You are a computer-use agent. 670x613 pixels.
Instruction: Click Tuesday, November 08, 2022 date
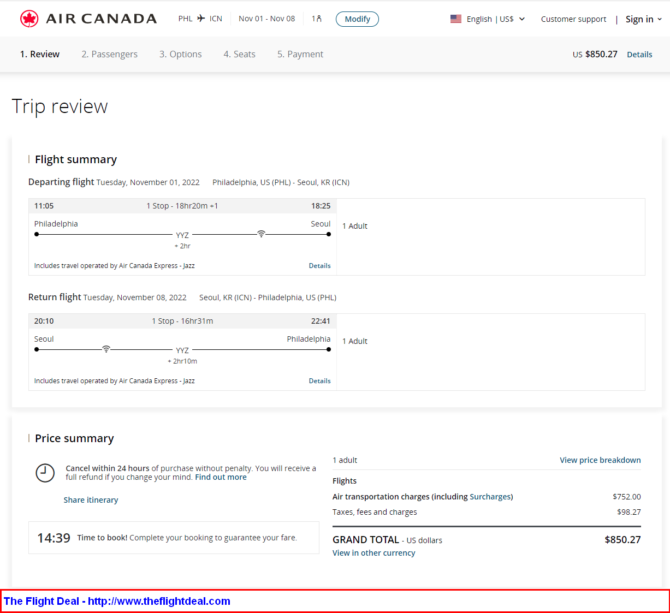(135, 297)
